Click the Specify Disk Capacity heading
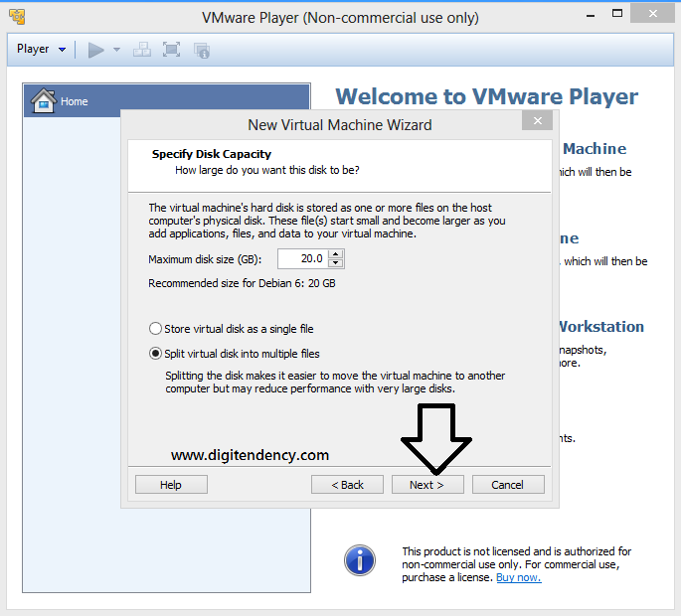681x616 pixels. [212, 154]
